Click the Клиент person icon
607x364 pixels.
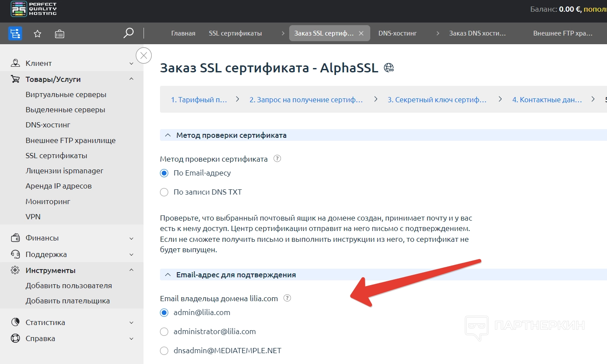[x=15, y=63]
